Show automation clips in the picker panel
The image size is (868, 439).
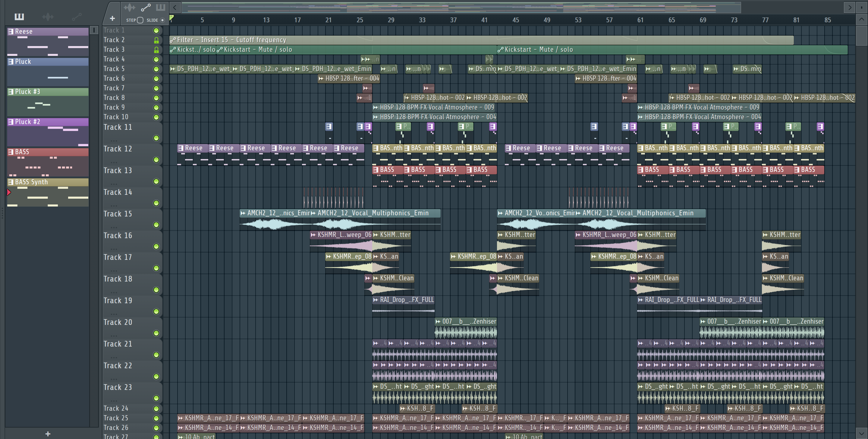point(77,17)
